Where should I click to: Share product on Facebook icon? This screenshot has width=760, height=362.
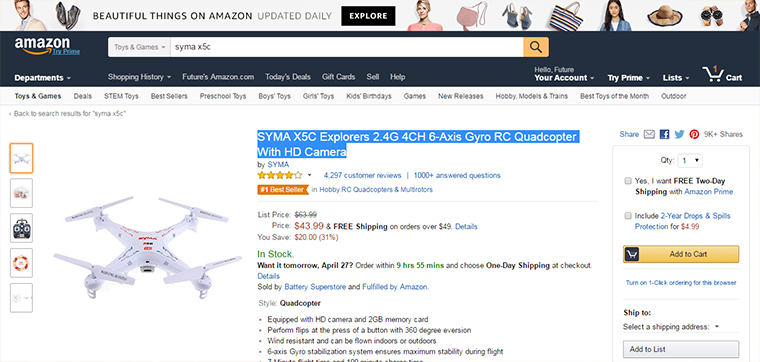click(x=664, y=134)
